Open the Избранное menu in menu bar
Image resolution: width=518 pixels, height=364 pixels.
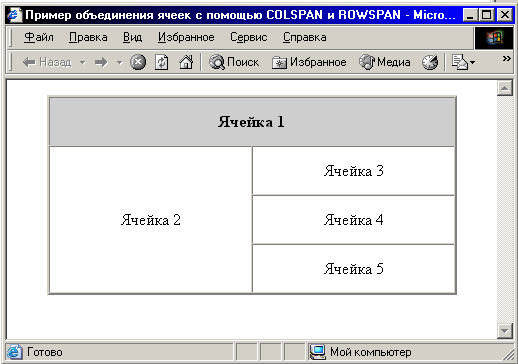[x=186, y=37]
